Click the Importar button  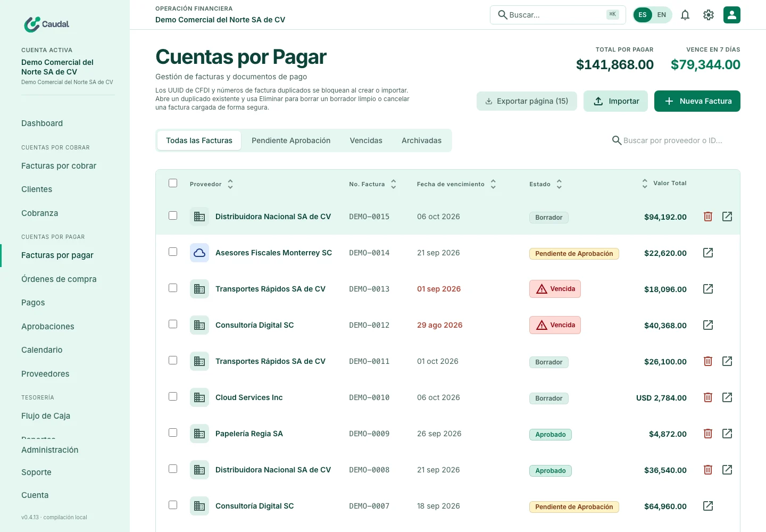(x=615, y=101)
